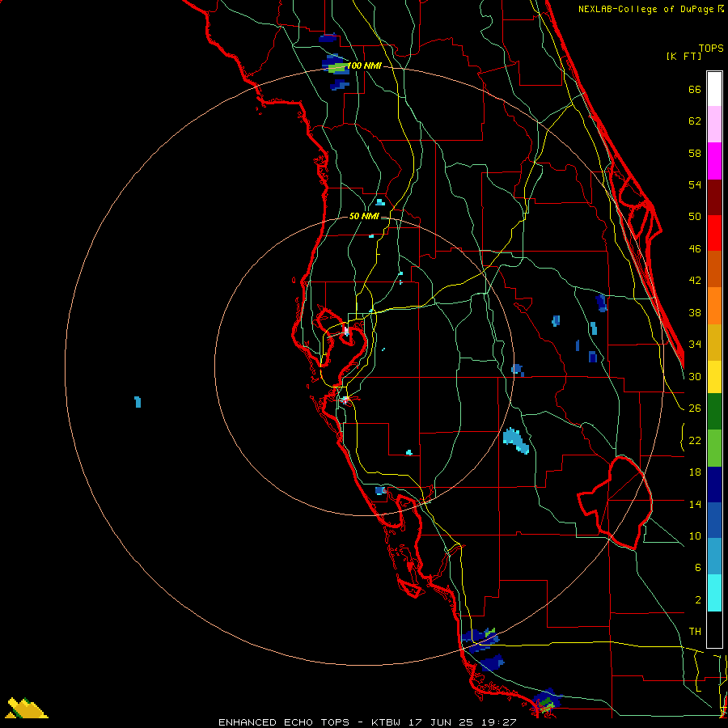Viewport: 728px width, 728px height.
Task: Pick the navy blue legend swatch
Action: tap(714, 485)
